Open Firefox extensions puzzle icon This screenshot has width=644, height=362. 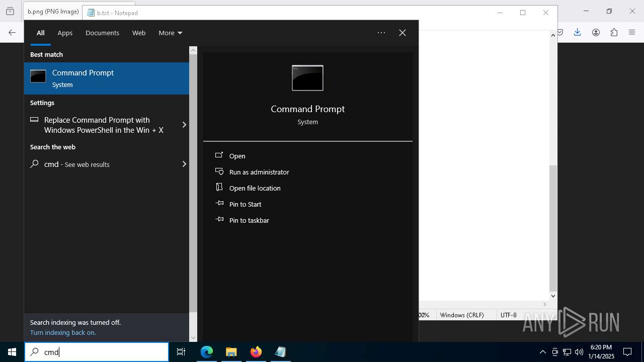tap(614, 33)
